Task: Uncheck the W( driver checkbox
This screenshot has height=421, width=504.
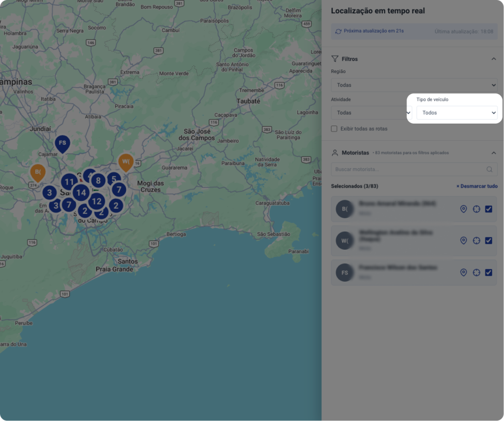Action: click(489, 241)
